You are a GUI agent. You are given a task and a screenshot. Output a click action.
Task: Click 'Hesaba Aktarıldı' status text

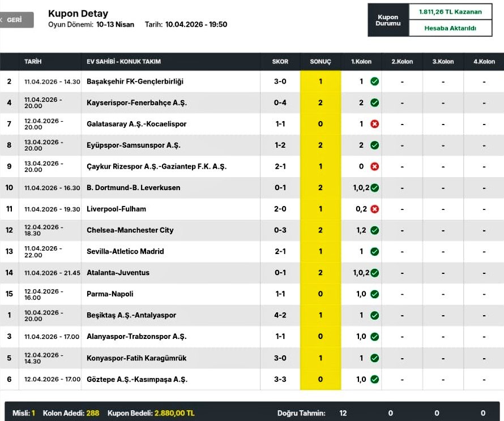pyautogui.click(x=450, y=28)
